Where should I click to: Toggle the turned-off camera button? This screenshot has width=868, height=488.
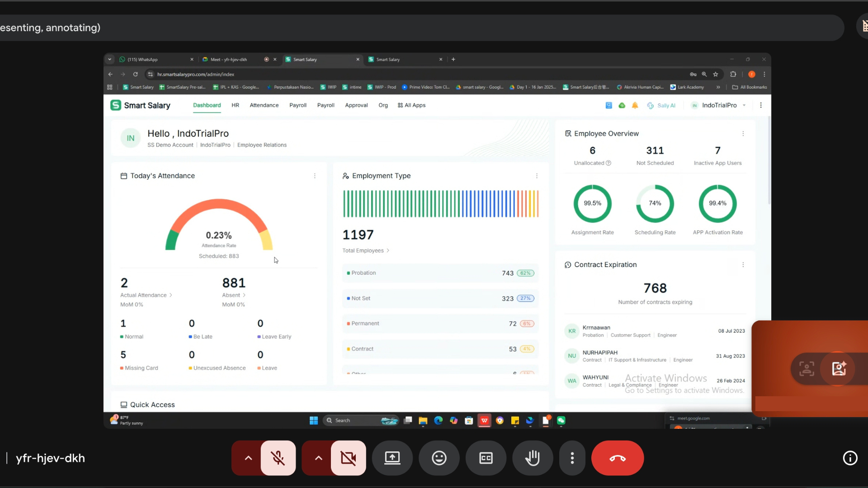[x=348, y=458]
